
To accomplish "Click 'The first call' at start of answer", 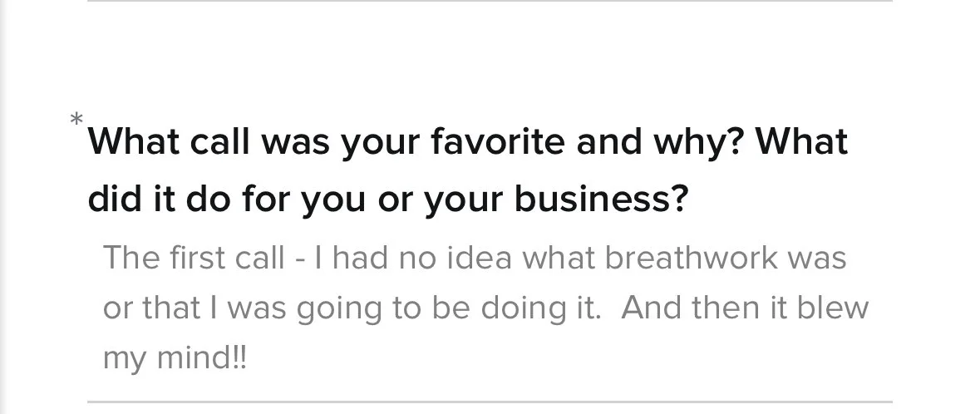I will 194,258.
